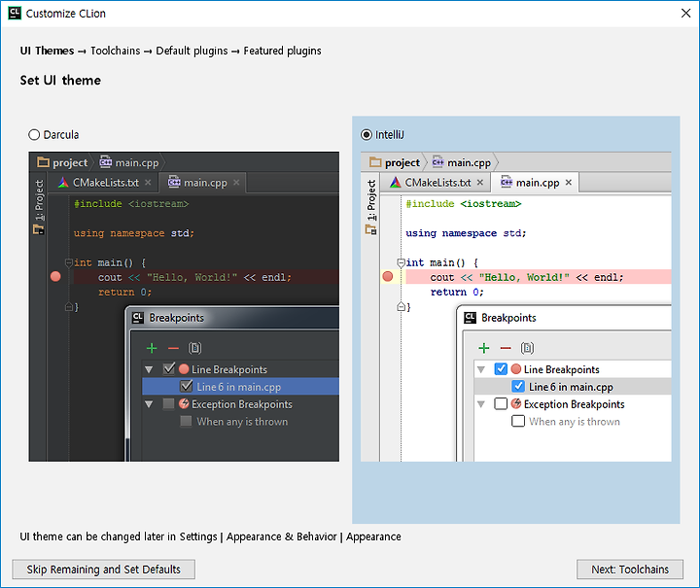This screenshot has width=700, height=588.
Task: Click the CMake triangle icon in Darcula tab
Action: click(63, 183)
